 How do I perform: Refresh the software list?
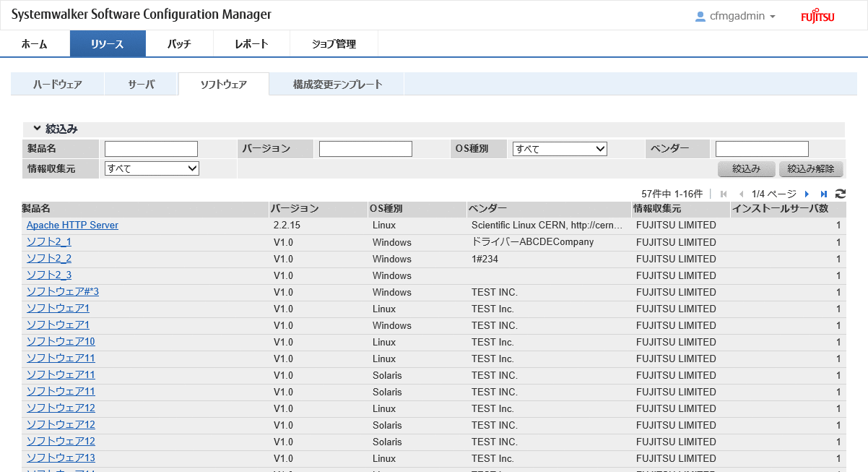[x=841, y=194]
